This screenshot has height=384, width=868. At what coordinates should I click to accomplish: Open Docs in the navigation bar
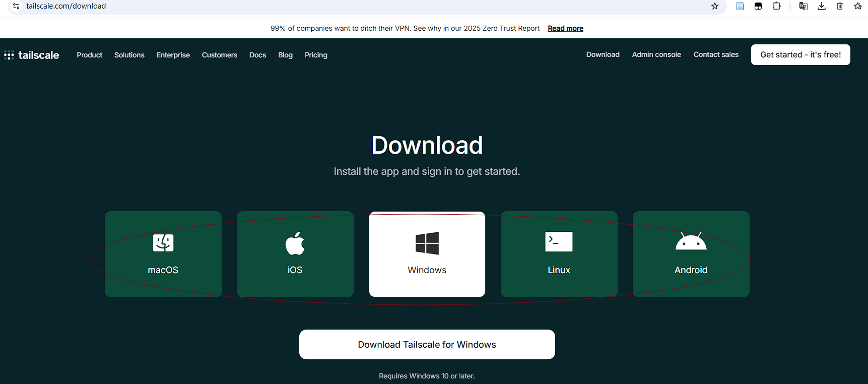pos(257,55)
